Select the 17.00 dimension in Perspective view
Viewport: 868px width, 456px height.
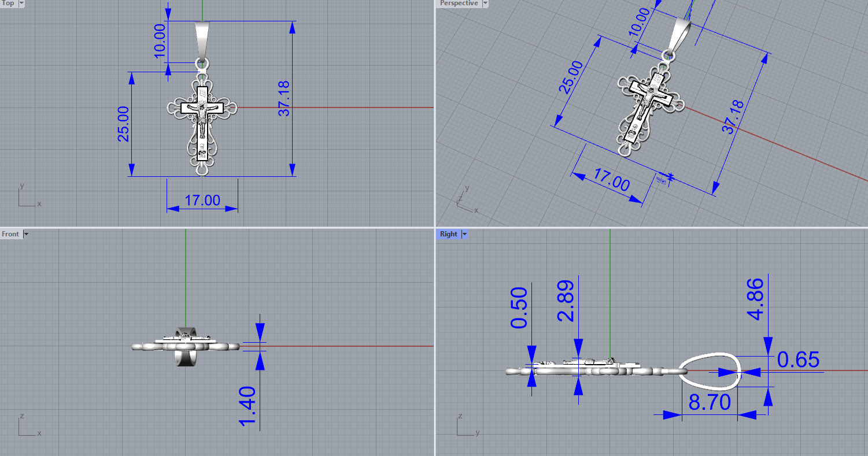point(612,180)
